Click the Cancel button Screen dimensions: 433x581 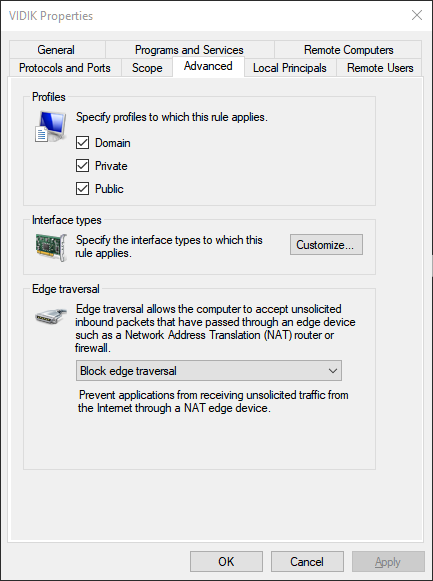pos(307,561)
